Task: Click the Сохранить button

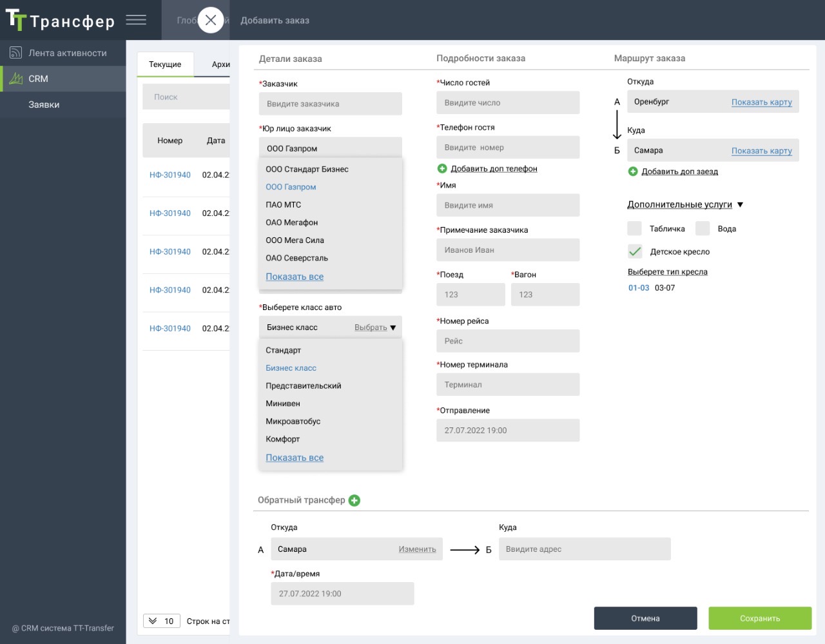Action: tap(760, 618)
